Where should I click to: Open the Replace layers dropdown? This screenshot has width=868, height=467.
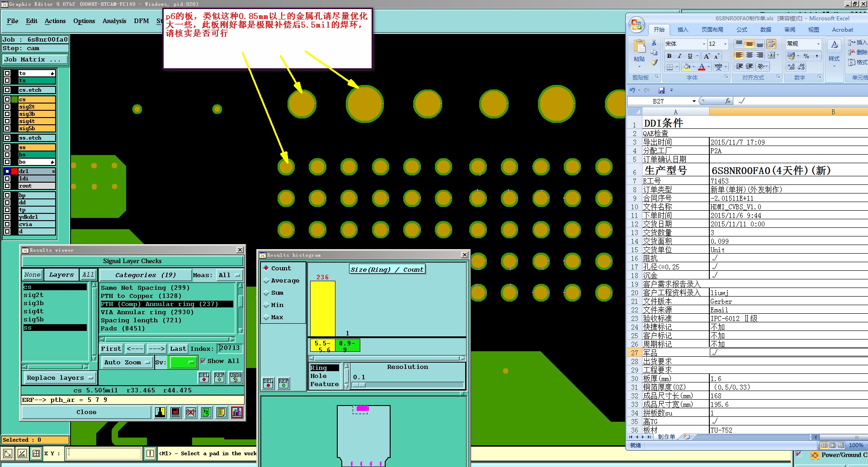tap(59, 377)
